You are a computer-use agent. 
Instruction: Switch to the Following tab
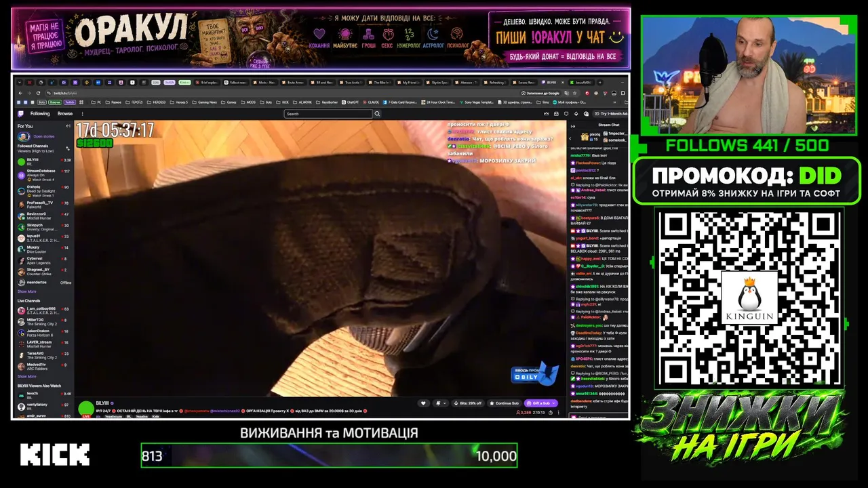[40, 114]
